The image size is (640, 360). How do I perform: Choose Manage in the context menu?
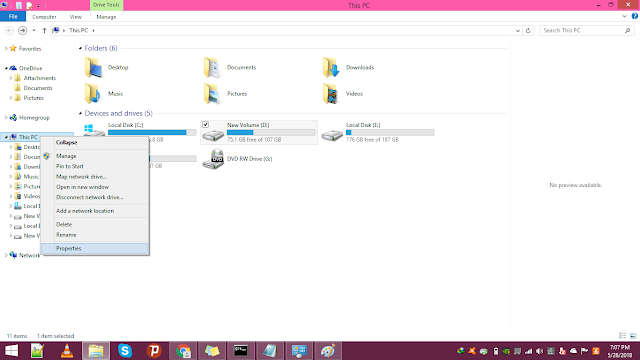[95, 156]
